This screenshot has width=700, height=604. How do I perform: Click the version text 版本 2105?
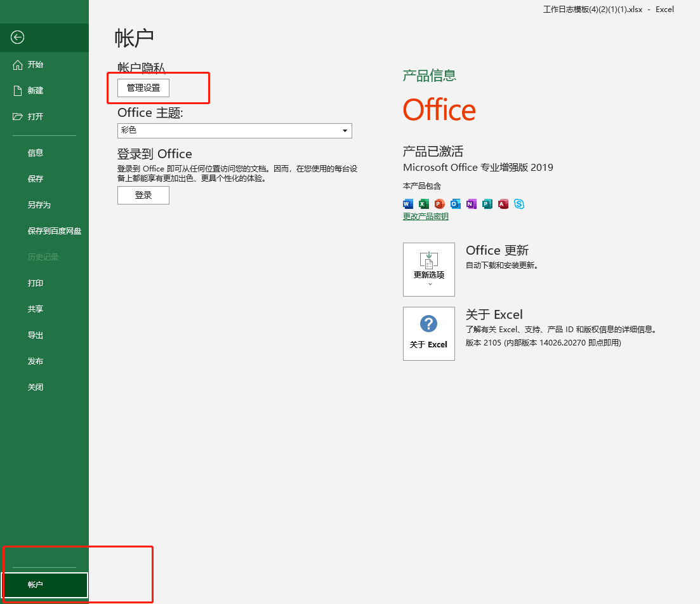pyautogui.click(x=543, y=343)
